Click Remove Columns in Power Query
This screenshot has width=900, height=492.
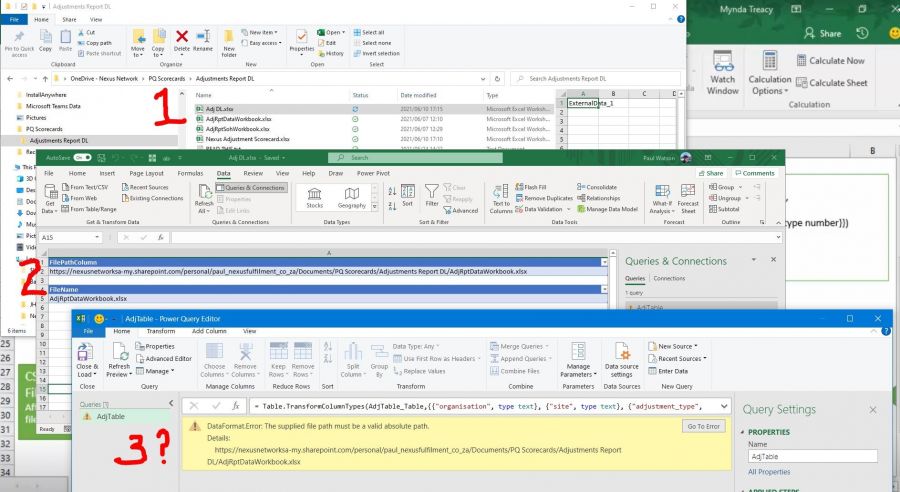click(245, 359)
